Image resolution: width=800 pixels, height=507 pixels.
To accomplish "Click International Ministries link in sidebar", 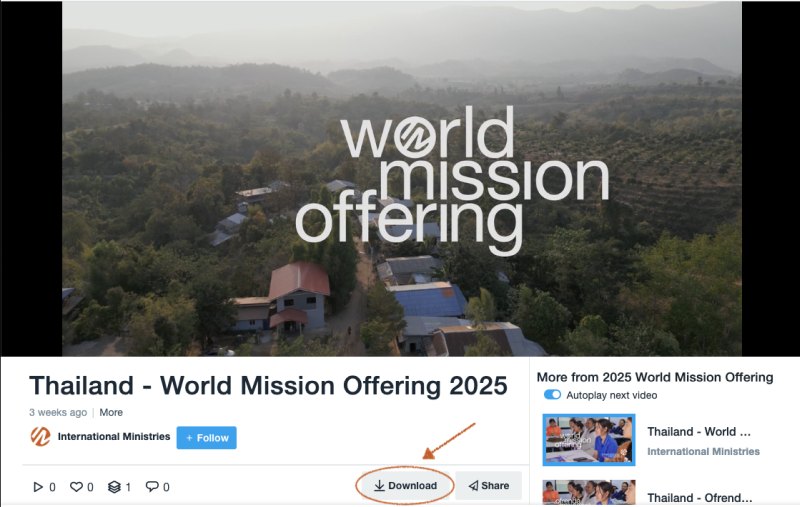I will point(703,451).
